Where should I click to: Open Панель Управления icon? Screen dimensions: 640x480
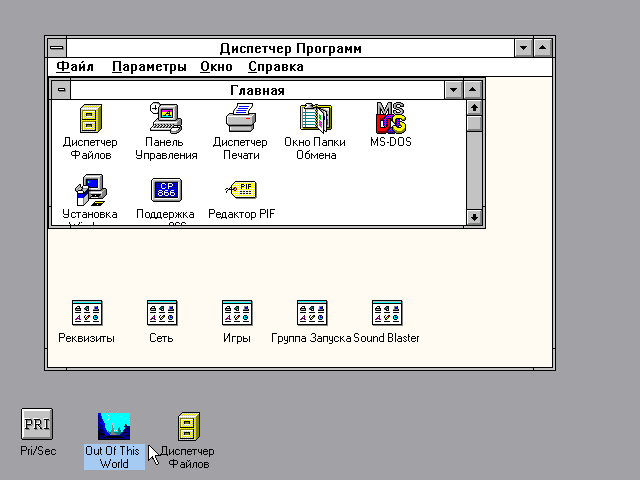[x=166, y=118]
